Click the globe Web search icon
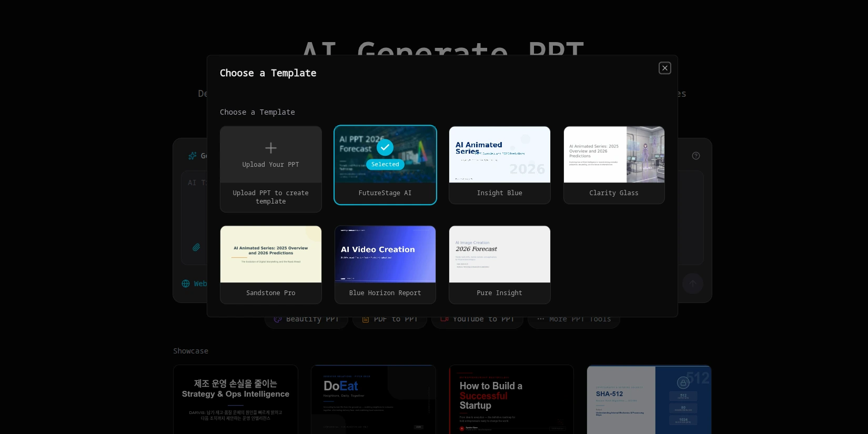The height and width of the screenshot is (434, 868). pos(186,284)
